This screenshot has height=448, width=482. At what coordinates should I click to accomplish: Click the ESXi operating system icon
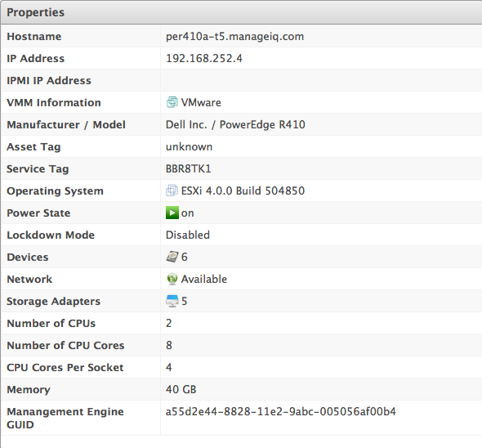[x=172, y=190]
